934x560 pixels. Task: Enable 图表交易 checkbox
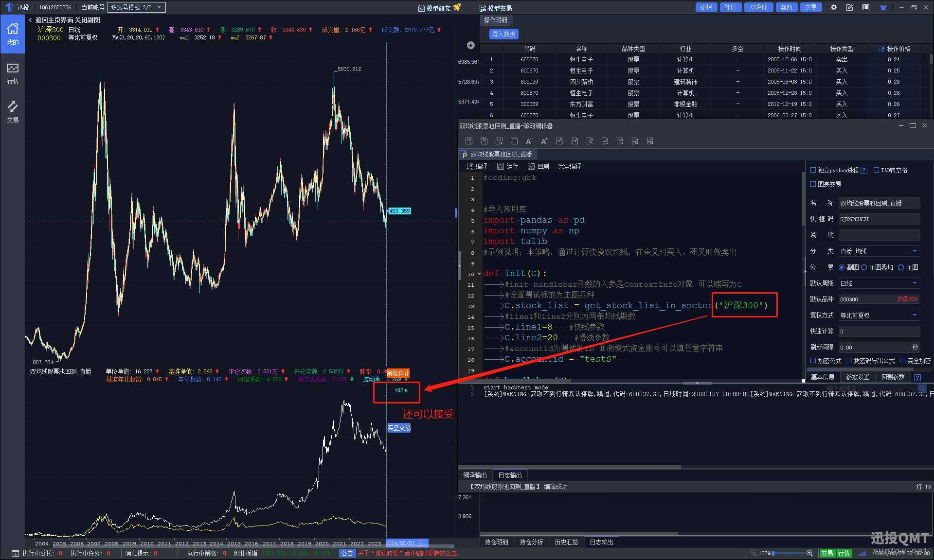(x=813, y=184)
